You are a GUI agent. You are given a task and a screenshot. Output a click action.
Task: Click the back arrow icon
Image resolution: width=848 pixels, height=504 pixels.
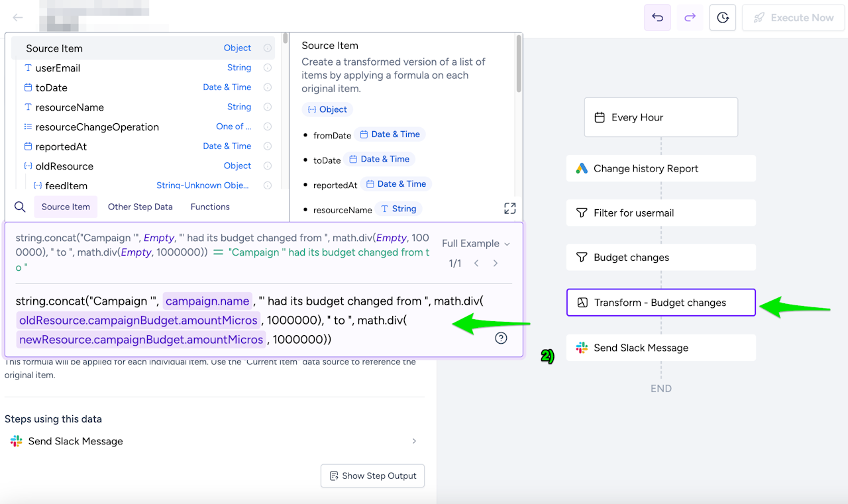click(x=18, y=18)
